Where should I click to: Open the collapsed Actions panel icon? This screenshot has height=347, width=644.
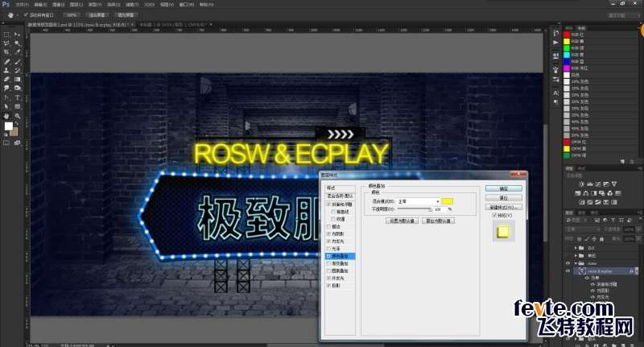[x=555, y=43]
